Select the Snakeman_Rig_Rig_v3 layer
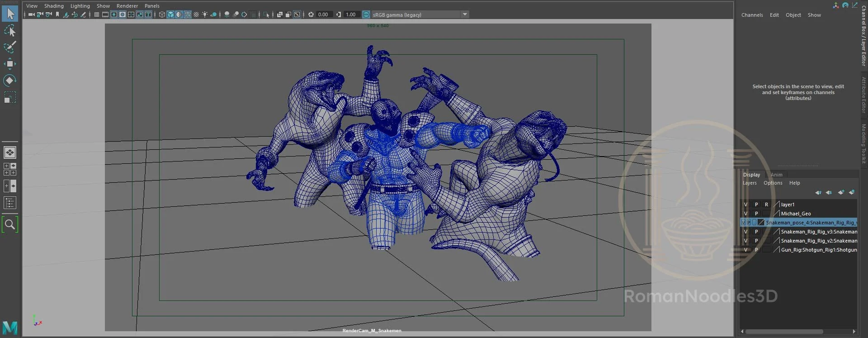Image resolution: width=868 pixels, height=338 pixels. click(818, 232)
